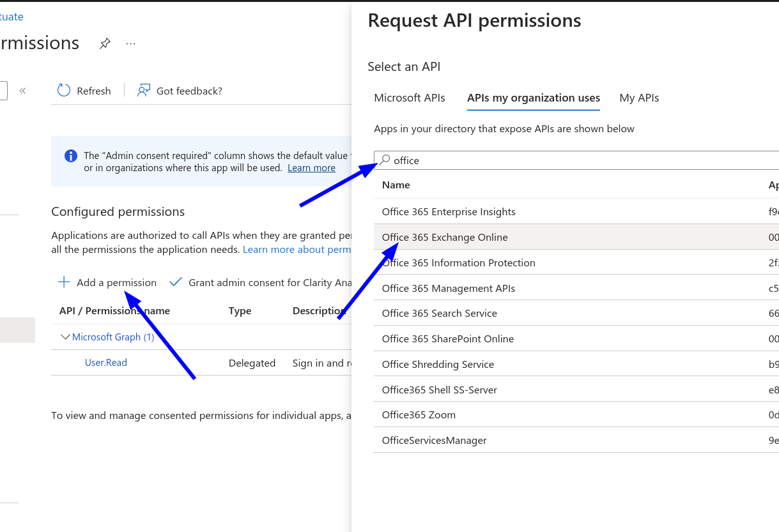Image resolution: width=779 pixels, height=532 pixels.
Task: Choose Office 365 SharePoint Online API
Action: coord(447,338)
